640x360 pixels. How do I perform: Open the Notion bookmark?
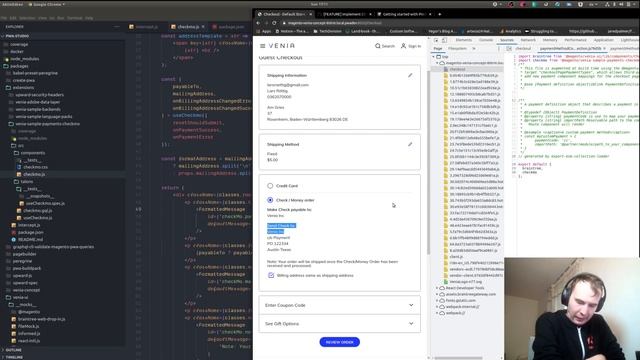click(x=292, y=31)
